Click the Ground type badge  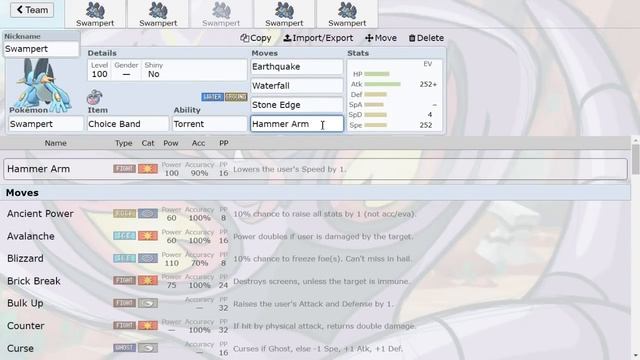coord(236,97)
